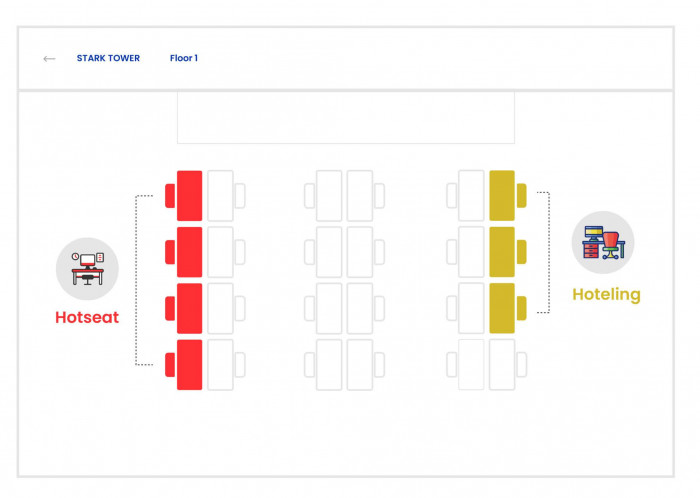This screenshot has height=498, width=700.
Task: Select the bottom red hotseat desk
Action: [x=189, y=365]
